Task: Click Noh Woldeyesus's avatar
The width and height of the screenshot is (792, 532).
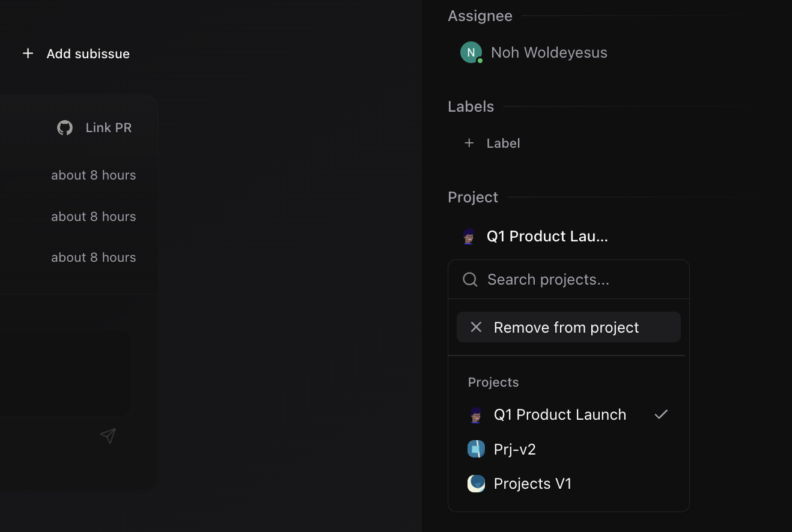Action: coord(471,52)
